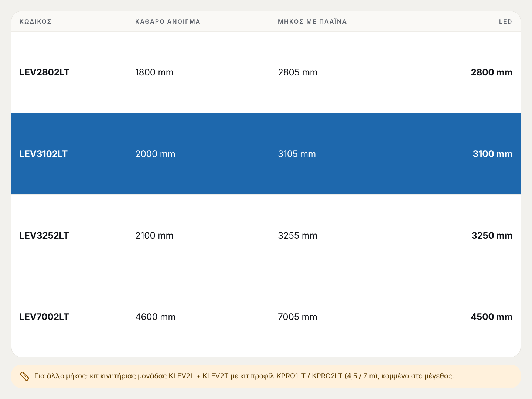
Task: Click the 4600 mm opening value
Action: 156,317
